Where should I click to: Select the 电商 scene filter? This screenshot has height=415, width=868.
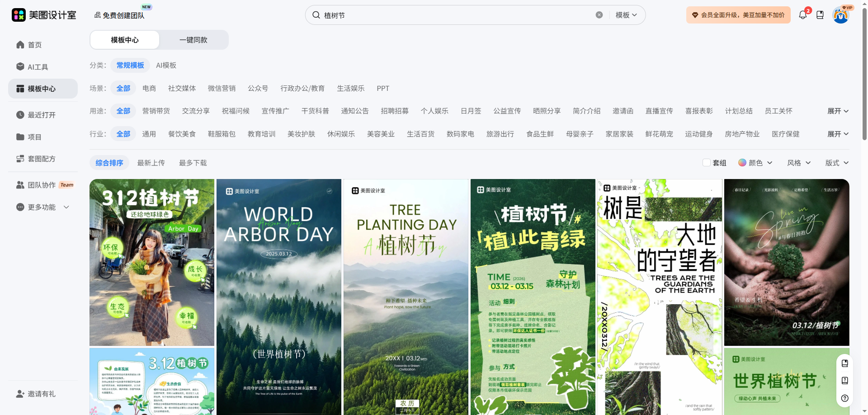coord(149,89)
